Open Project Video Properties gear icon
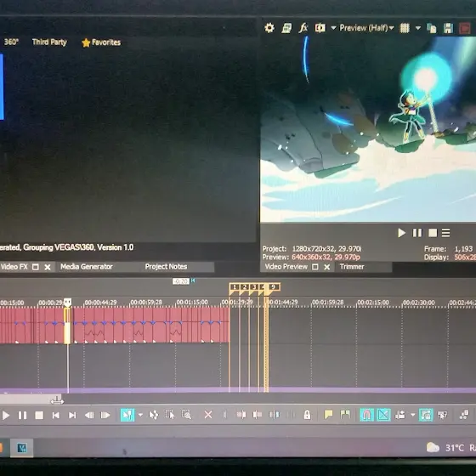The width and height of the screenshot is (476, 476). [x=269, y=28]
